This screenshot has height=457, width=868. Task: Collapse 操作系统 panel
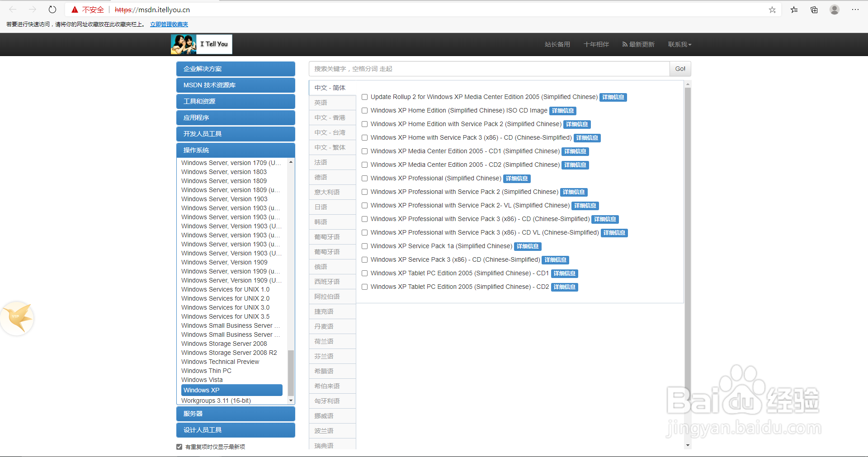(x=236, y=150)
